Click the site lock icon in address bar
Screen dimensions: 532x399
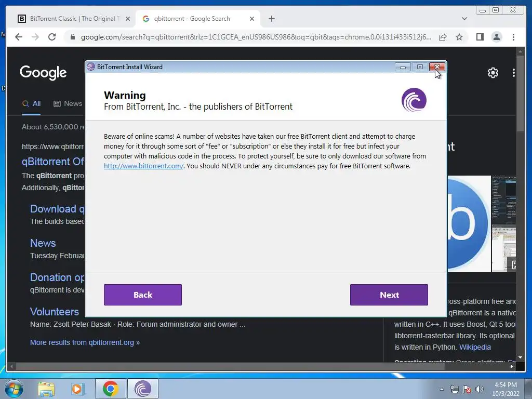(73, 37)
